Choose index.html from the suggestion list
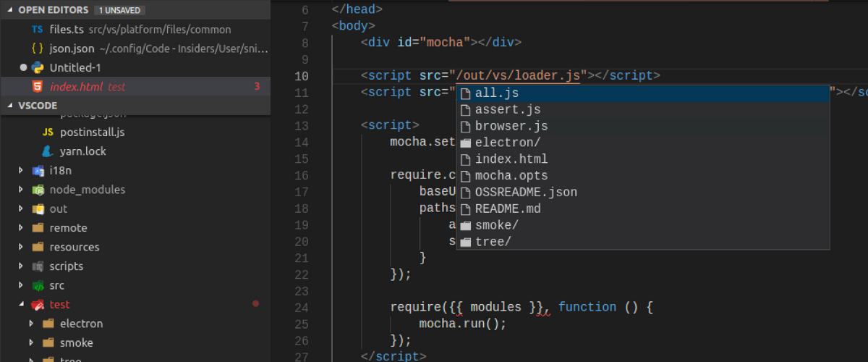The height and width of the screenshot is (362, 868). (642, 159)
